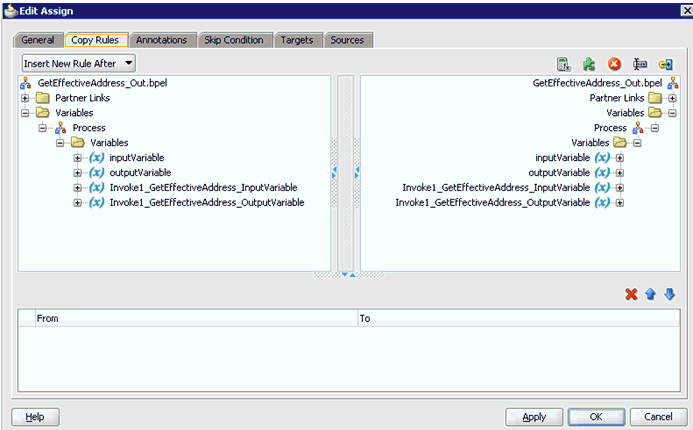Click the right Partner Links folder icon
This screenshot has height=430, width=693.
point(655,98)
